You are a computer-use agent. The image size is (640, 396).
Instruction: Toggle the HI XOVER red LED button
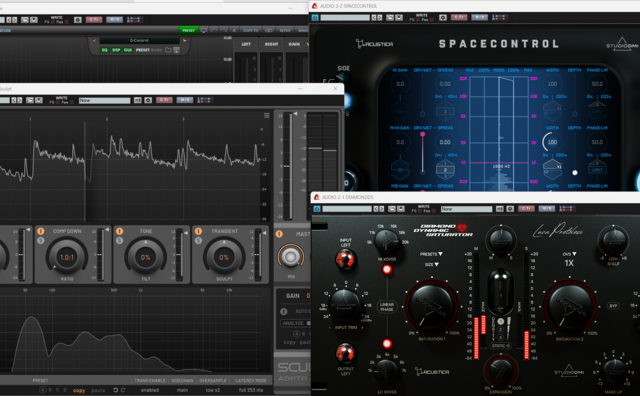[387, 269]
